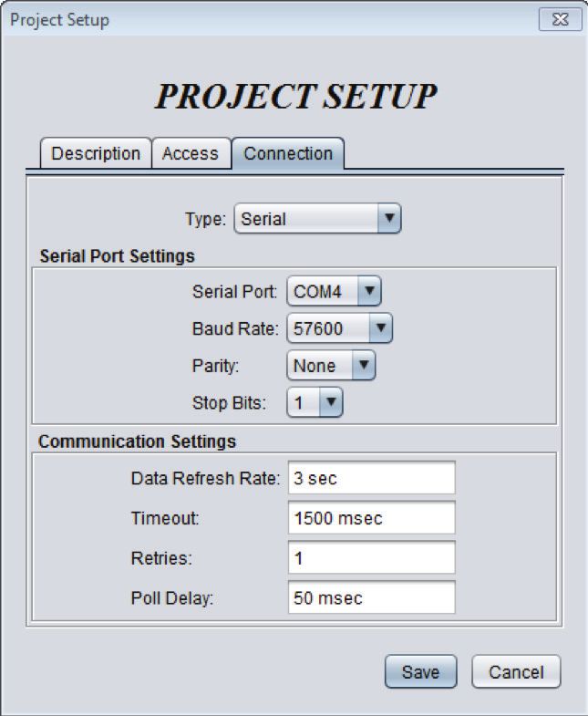
Task: Click the COM4 value in Serial Port box
Action: 317,291
